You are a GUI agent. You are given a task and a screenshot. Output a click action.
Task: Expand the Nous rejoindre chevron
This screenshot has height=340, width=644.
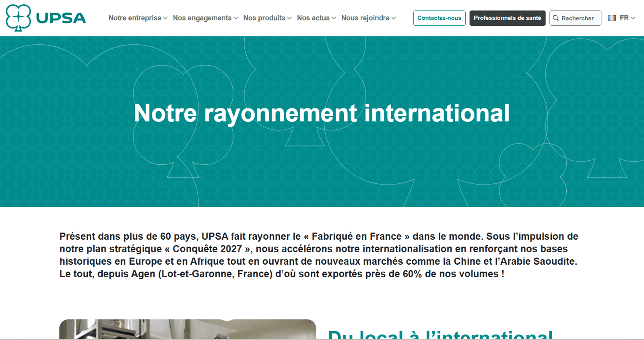click(x=394, y=18)
